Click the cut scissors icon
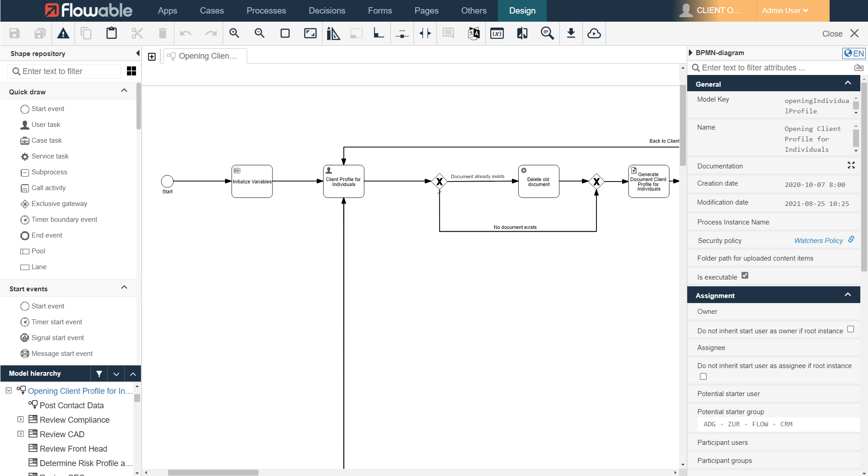Viewport: 868px width, 476px height. tap(137, 33)
